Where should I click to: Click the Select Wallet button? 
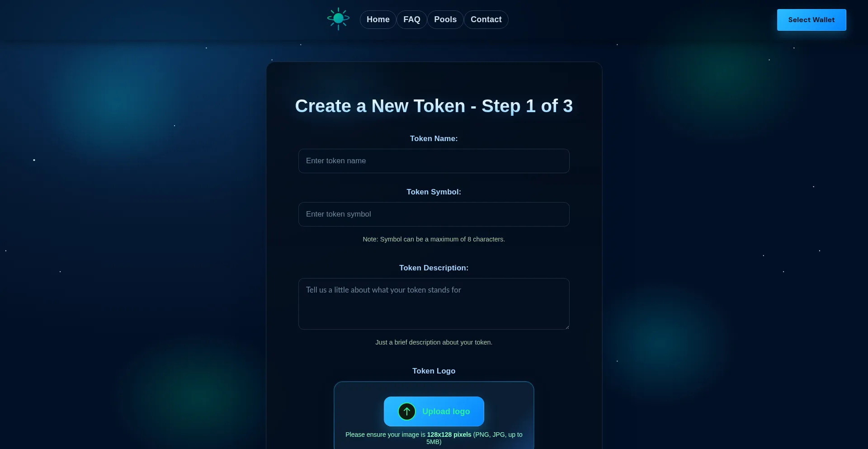coord(811,20)
